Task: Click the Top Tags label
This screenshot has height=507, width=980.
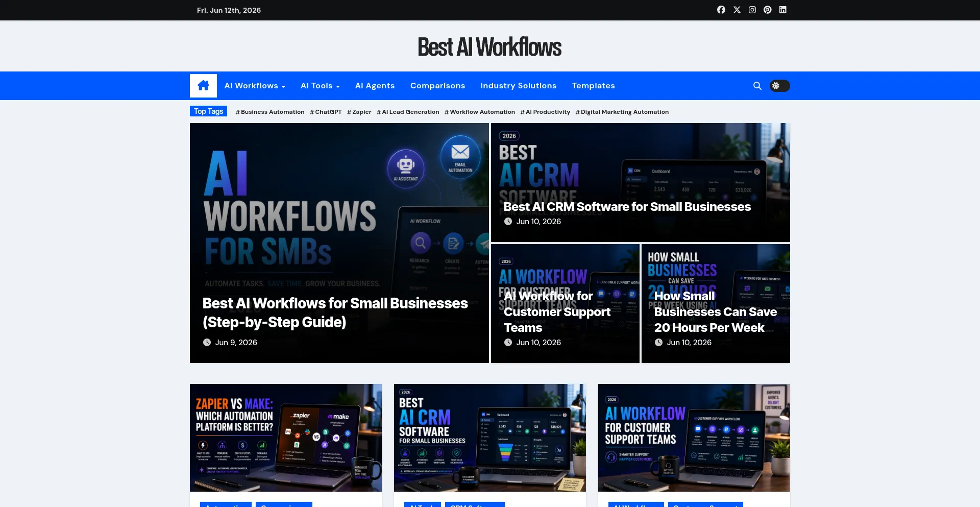Action: [208, 111]
